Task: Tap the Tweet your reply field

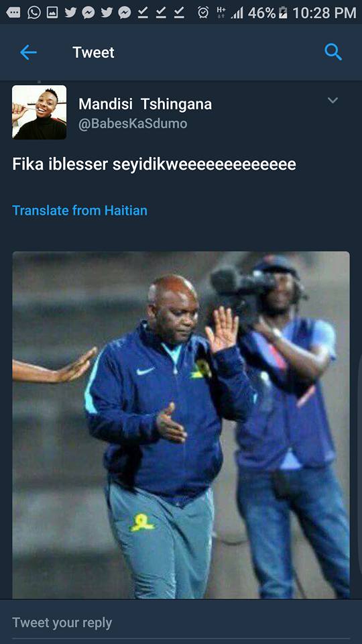Action: (181, 623)
